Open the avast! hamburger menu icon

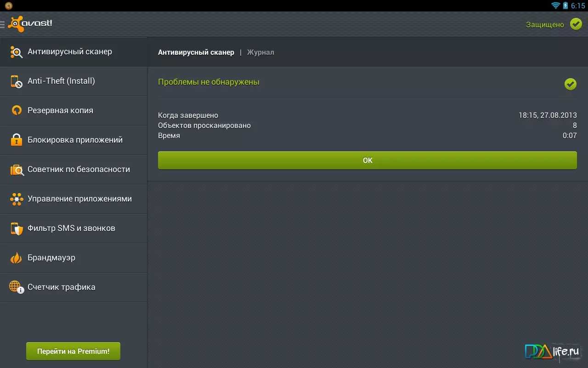3,24
